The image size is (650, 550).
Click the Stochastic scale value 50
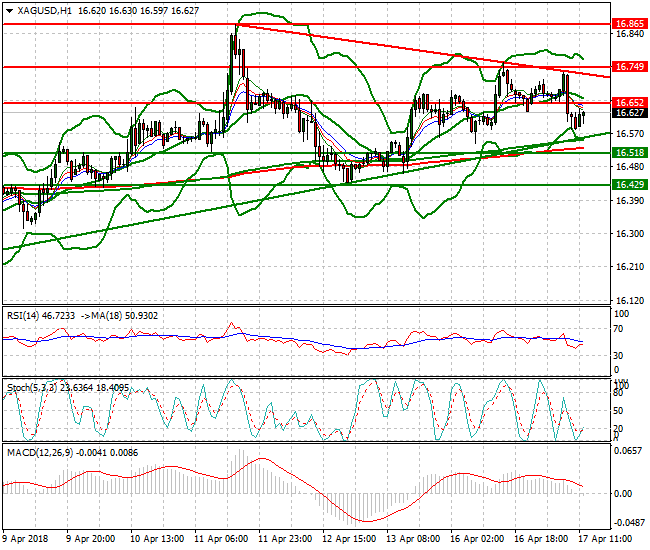[x=618, y=411]
